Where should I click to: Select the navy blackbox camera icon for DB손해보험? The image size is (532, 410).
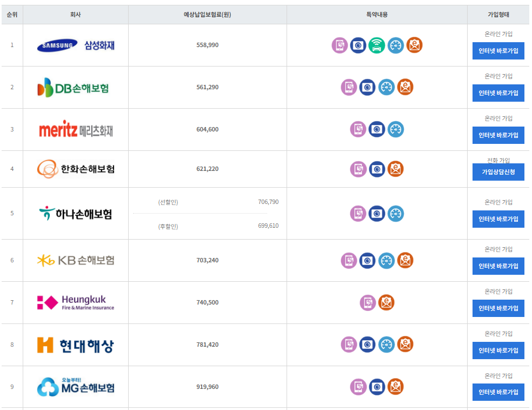[x=368, y=87]
